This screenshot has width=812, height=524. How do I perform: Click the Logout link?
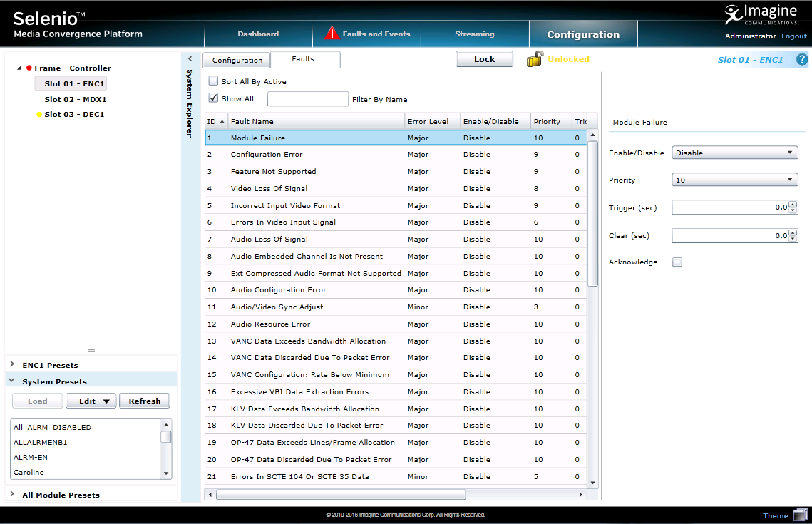[794, 36]
